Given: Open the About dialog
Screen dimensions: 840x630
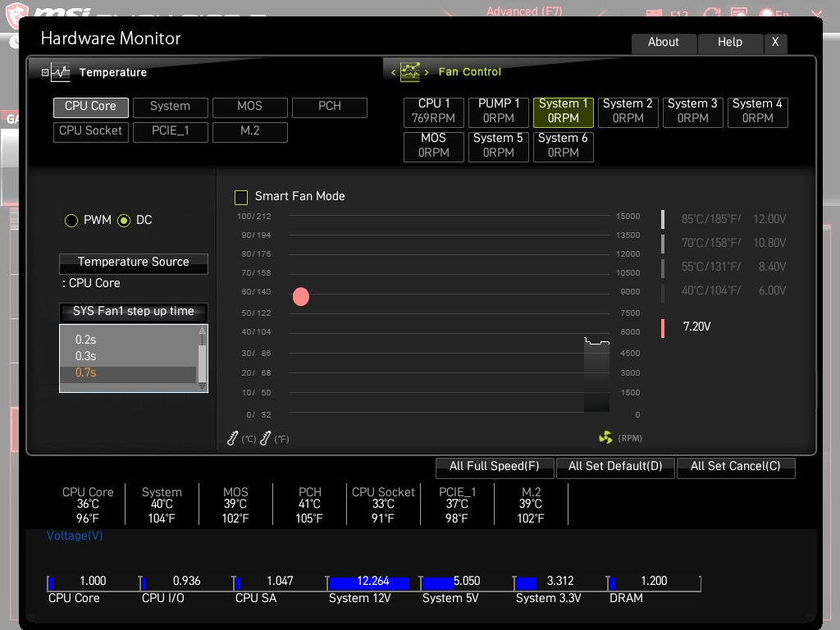Looking at the screenshot, I should tap(664, 43).
